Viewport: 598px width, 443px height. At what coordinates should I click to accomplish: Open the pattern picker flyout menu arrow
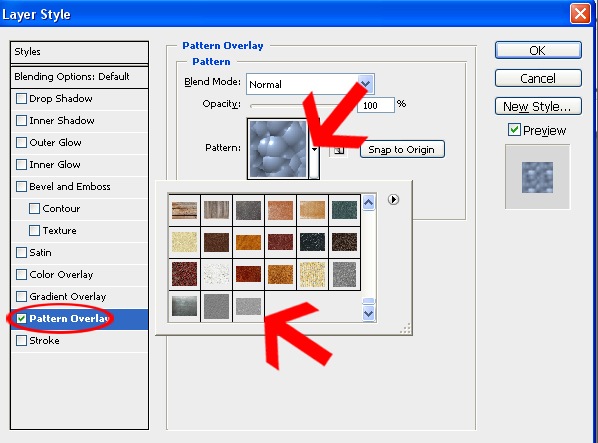coord(393,199)
